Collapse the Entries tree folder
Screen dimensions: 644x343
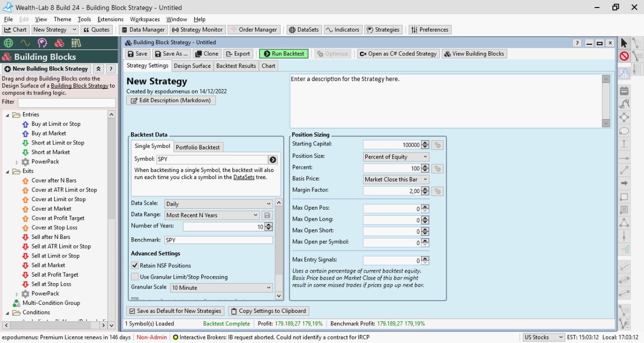tap(8, 115)
